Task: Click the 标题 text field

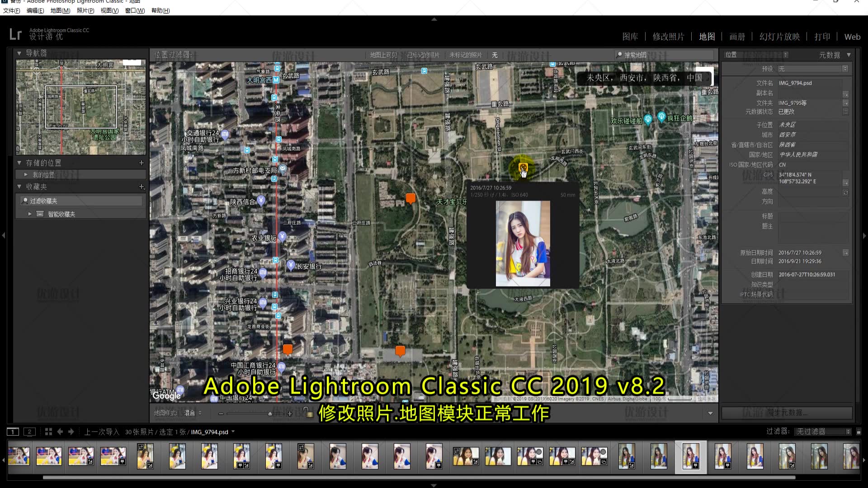Action: click(x=813, y=216)
